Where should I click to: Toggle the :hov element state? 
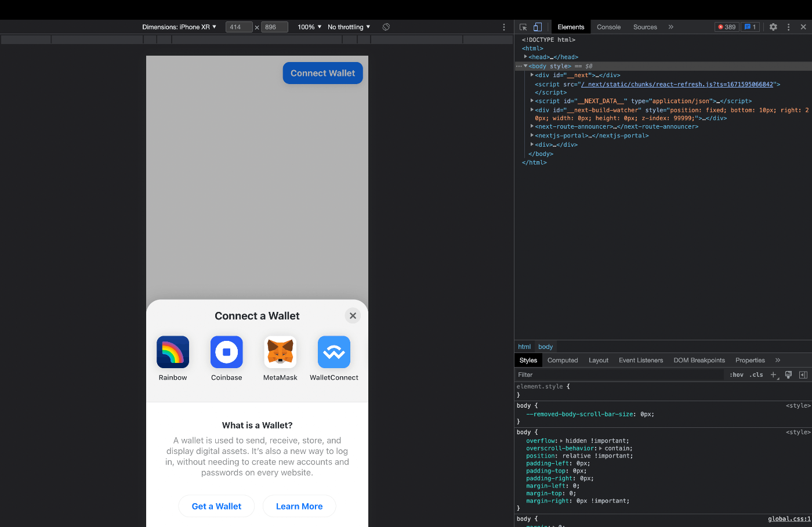click(x=737, y=375)
